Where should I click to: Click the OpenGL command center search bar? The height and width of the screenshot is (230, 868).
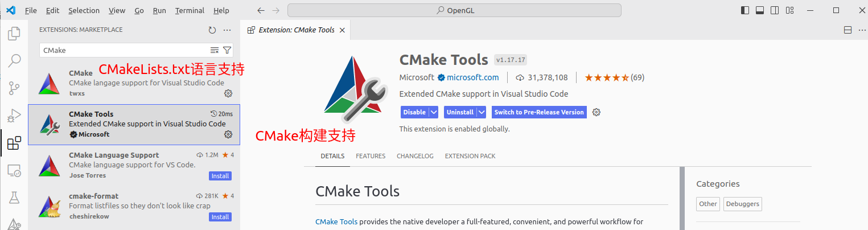click(x=454, y=10)
